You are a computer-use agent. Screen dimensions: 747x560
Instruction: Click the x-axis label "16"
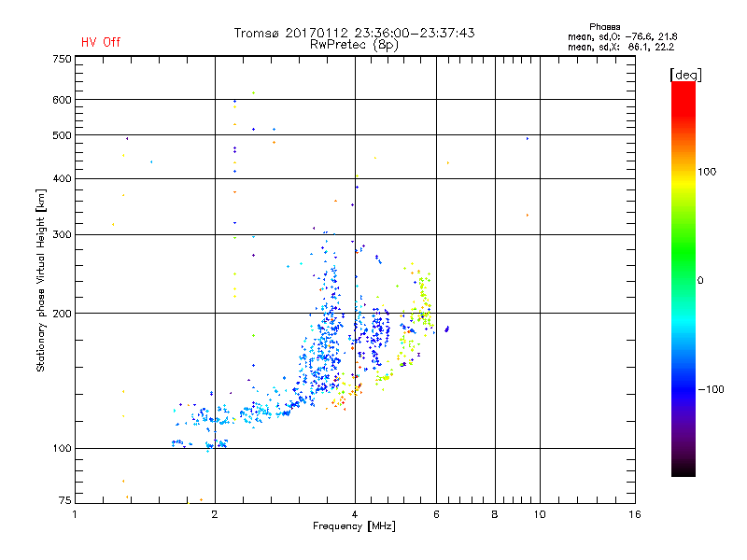click(635, 514)
